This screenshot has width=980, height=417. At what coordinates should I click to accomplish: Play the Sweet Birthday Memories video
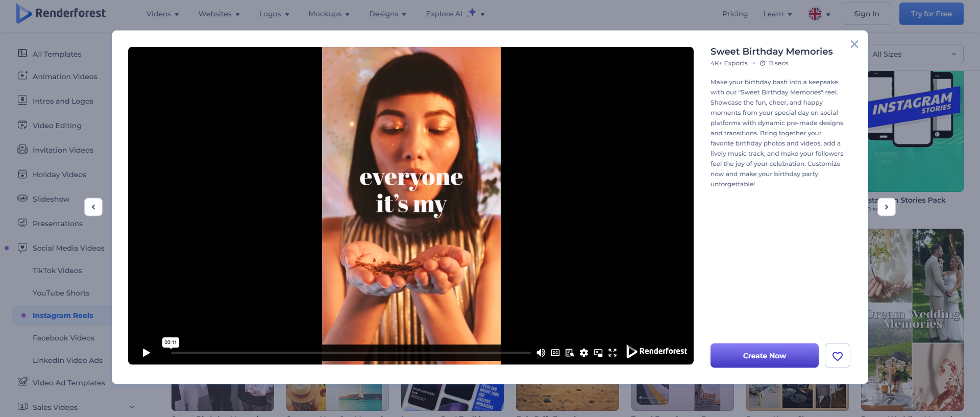point(146,353)
